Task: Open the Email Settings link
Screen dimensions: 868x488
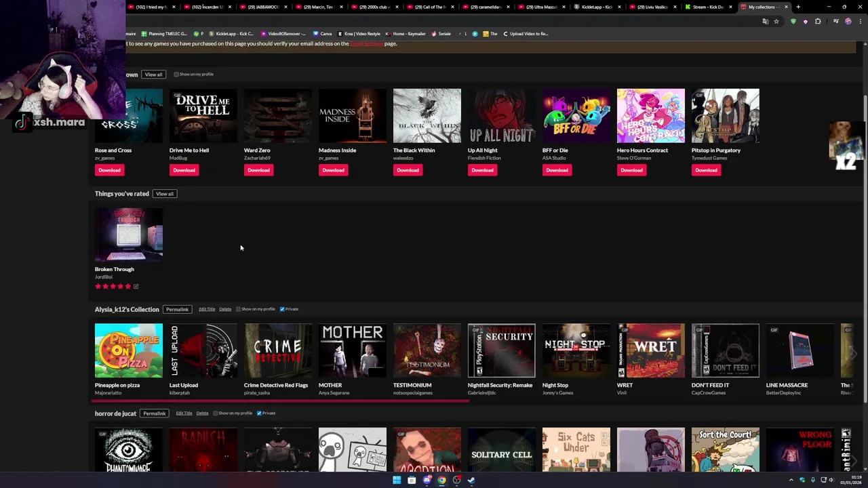Action: [x=367, y=43]
